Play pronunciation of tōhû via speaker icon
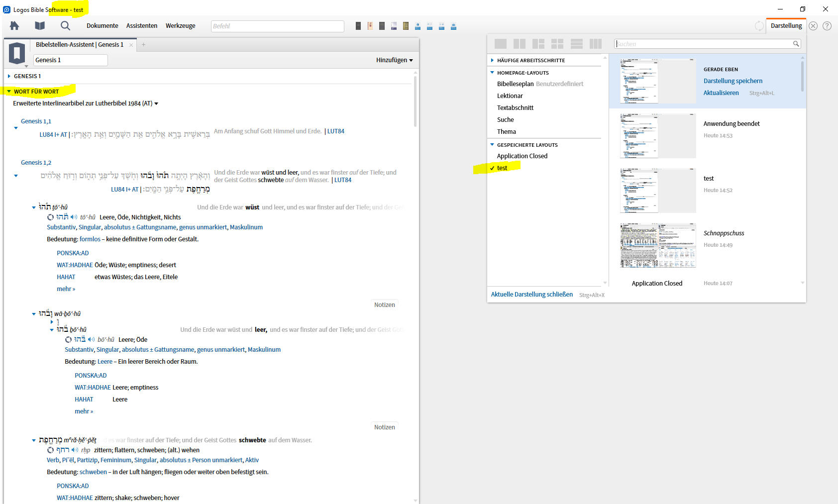This screenshot has width=838, height=504. point(74,217)
